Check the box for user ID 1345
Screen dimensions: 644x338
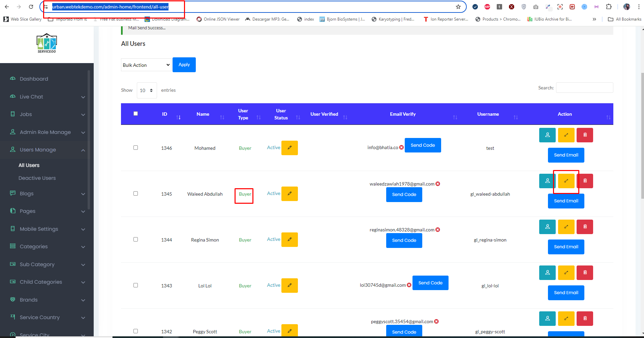(135, 194)
